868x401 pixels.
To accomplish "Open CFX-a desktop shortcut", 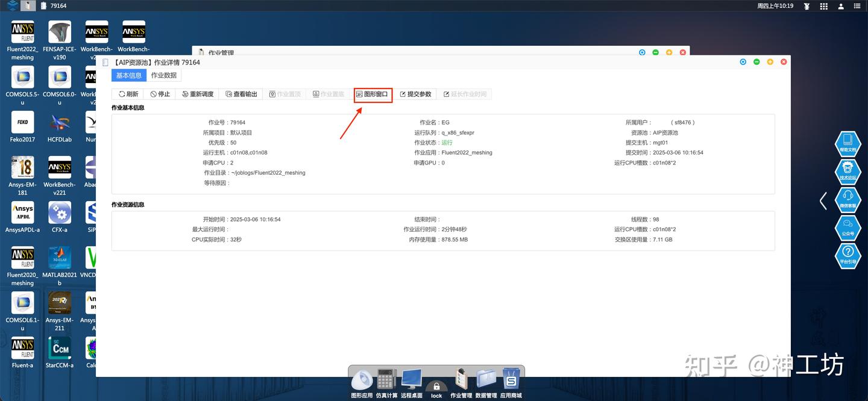I will point(60,217).
